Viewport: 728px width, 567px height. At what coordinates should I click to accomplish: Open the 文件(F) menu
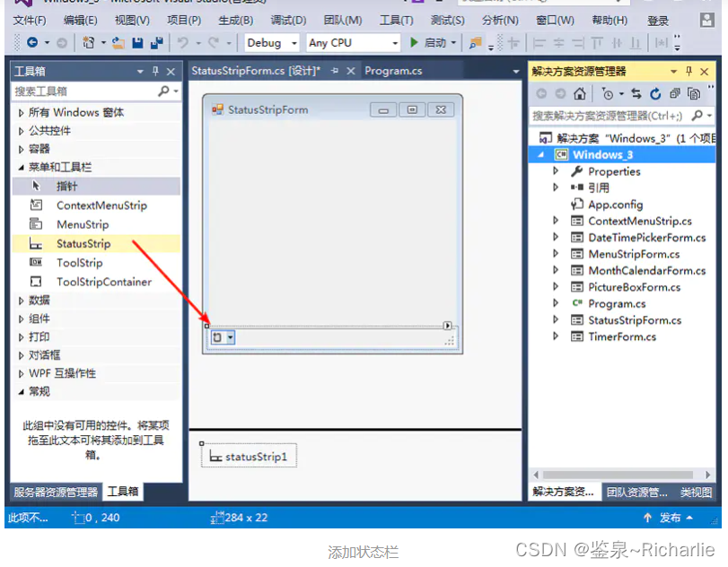click(30, 21)
